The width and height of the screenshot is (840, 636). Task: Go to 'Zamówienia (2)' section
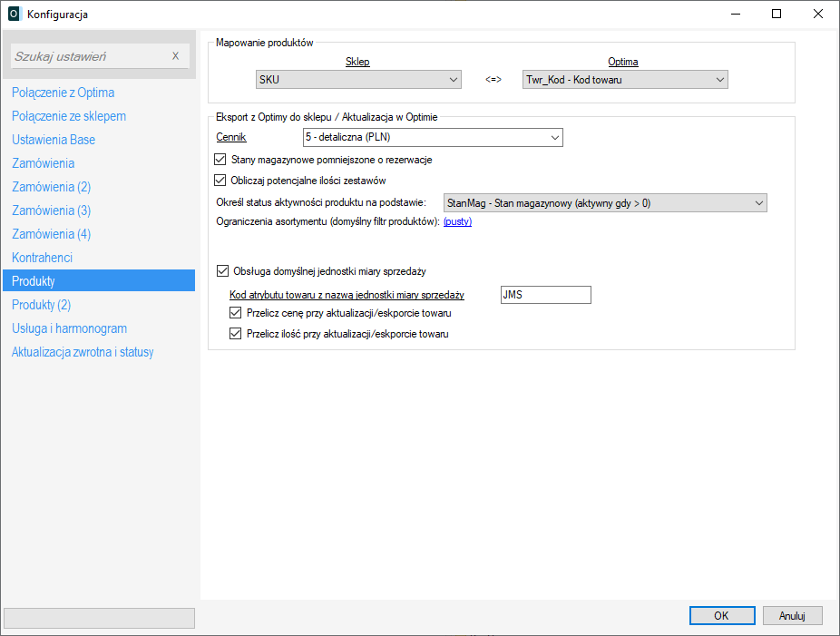coord(51,187)
